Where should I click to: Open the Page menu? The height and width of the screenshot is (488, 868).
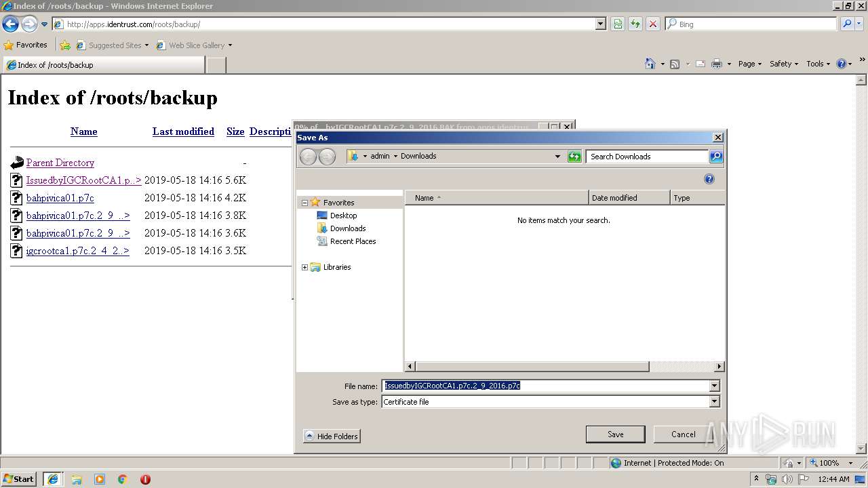click(750, 64)
